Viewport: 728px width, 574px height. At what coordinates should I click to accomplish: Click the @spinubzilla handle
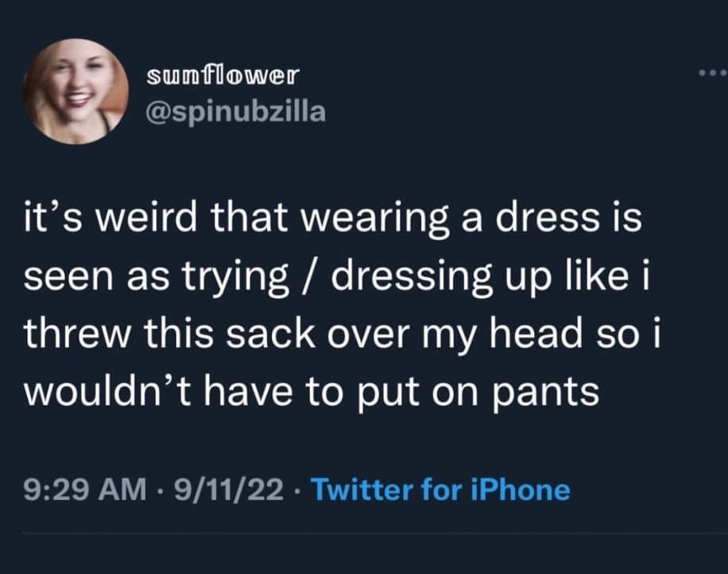[235, 112]
